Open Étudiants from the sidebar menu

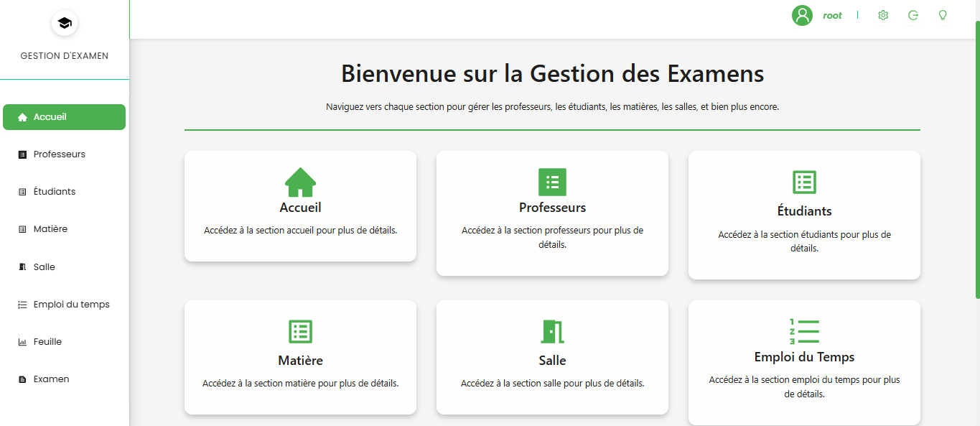(x=64, y=192)
